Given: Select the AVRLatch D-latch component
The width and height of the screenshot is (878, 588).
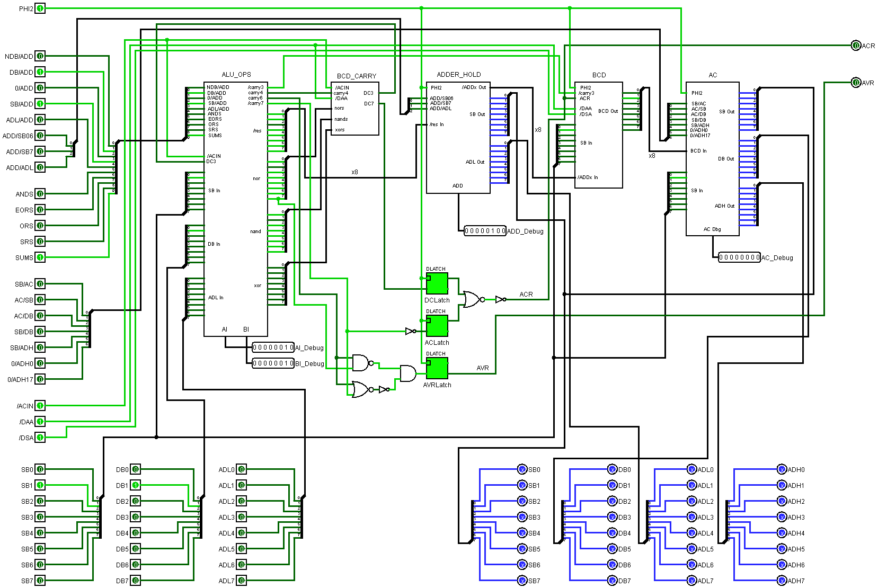Looking at the screenshot, I should tap(437, 368).
